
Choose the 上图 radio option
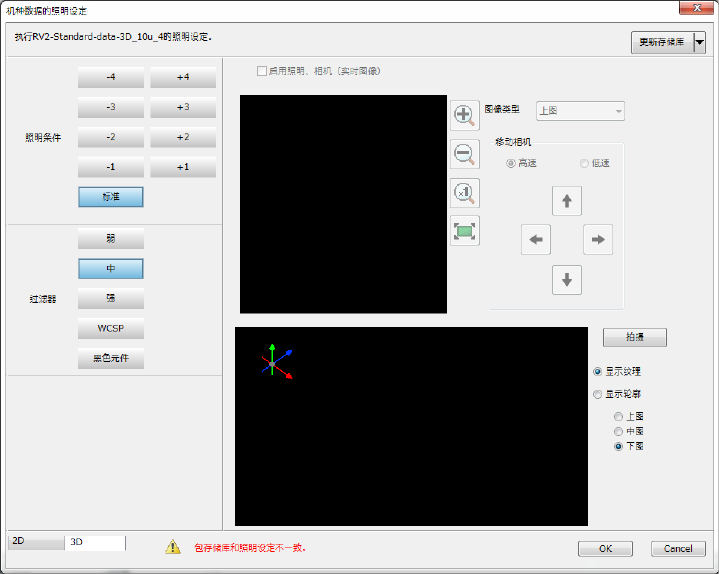(618, 416)
